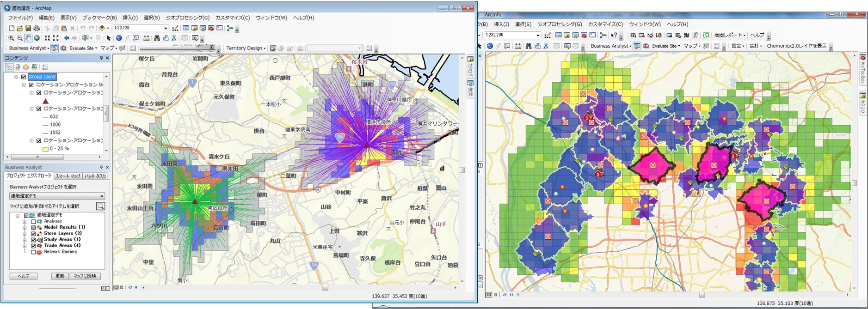This screenshot has height=309, width=868.
Task: Go back to previous extent arrow
Action: (x=67, y=38)
